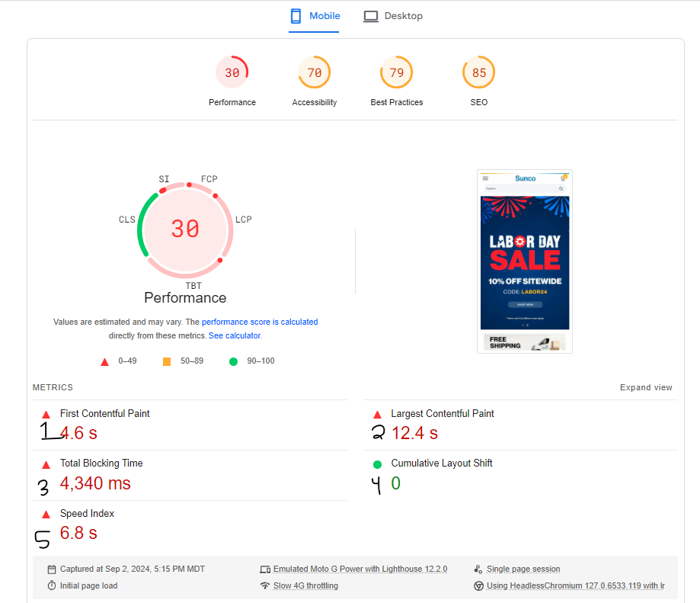Click the First Contentful Paint metric title
The height and width of the screenshot is (603, 700).
click(105, 414)
